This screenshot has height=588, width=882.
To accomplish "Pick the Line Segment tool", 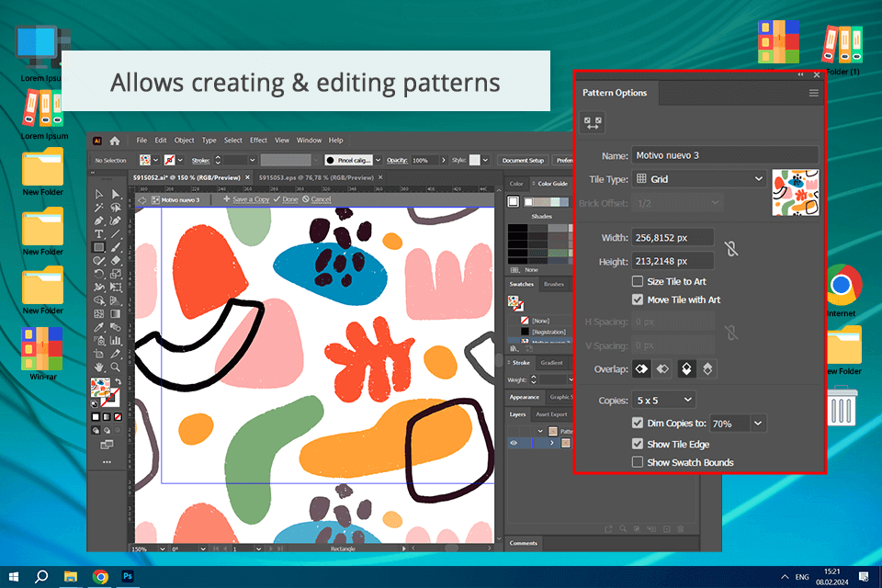I will coord(116,234).
